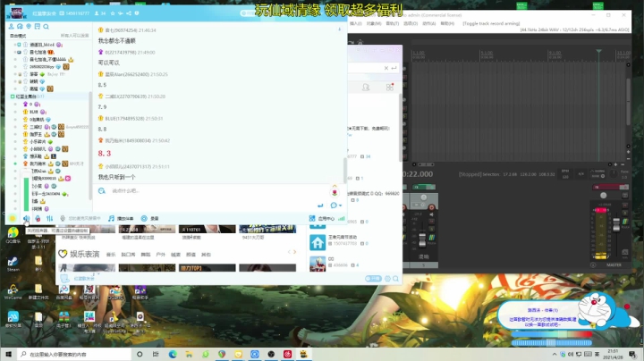Click the 播放伴奏 button in YY

click(121, 218)
